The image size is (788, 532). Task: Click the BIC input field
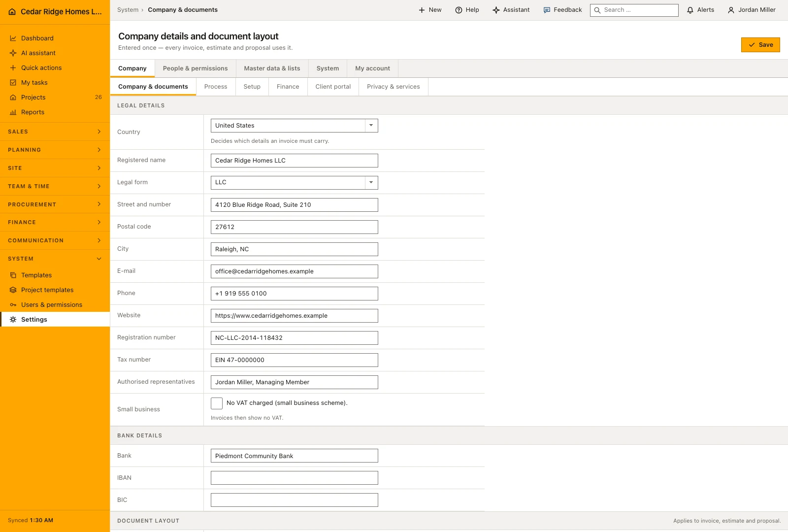tap(295, 500)
